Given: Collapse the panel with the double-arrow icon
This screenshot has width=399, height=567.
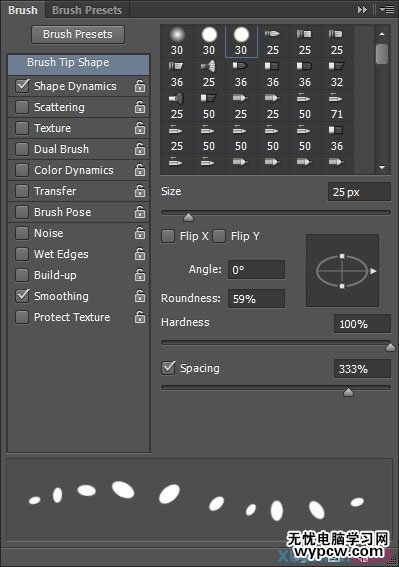Looking at the screenshot, I should [362, 10].
